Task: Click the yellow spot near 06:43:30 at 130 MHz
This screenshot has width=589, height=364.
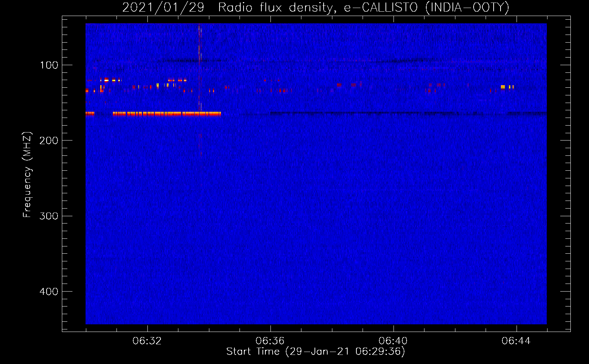Action: 503,87
